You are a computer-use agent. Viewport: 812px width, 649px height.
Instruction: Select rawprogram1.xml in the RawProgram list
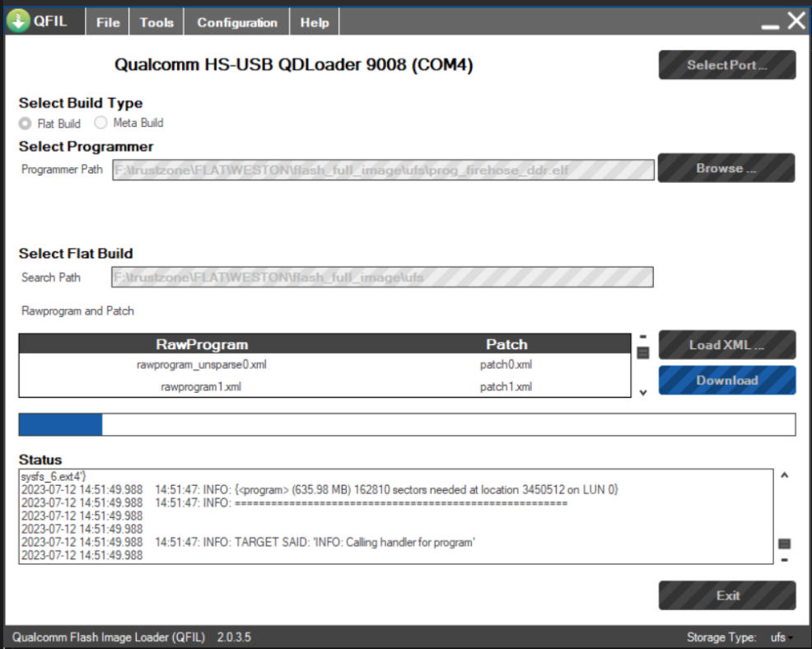pos(201,387)
